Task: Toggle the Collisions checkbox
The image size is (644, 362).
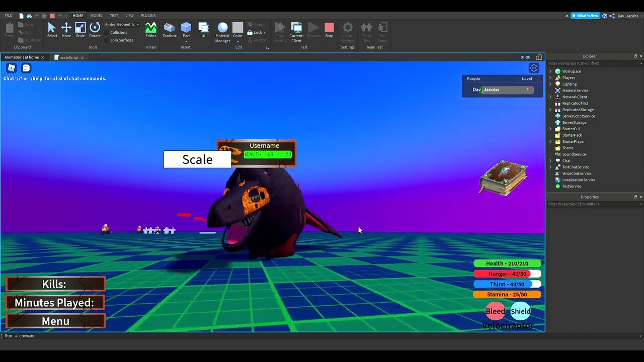Action: point(107,32)
